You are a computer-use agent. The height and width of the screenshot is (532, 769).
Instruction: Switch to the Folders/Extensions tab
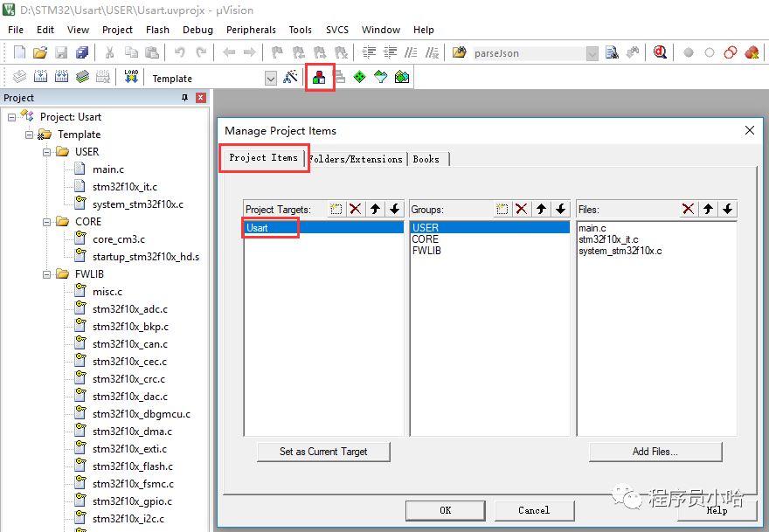(356, 159)
